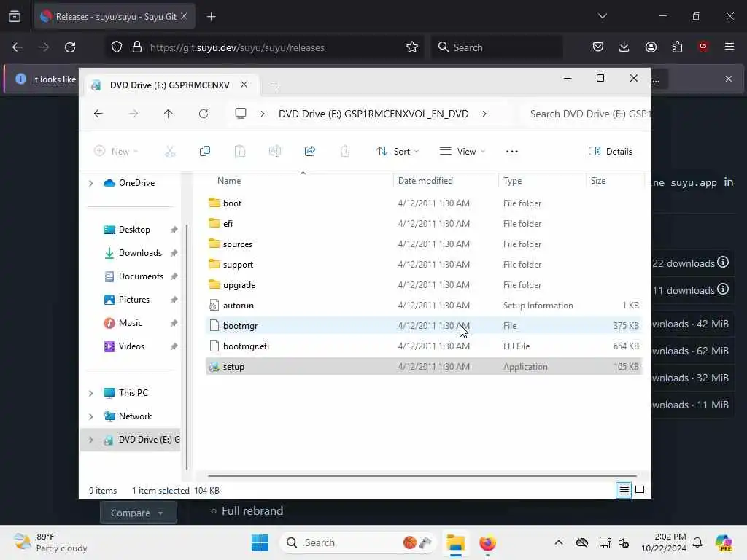Open the View dropdown menu
The height and width of the screenshot is (560, 747).
click(x=462, y=152)
